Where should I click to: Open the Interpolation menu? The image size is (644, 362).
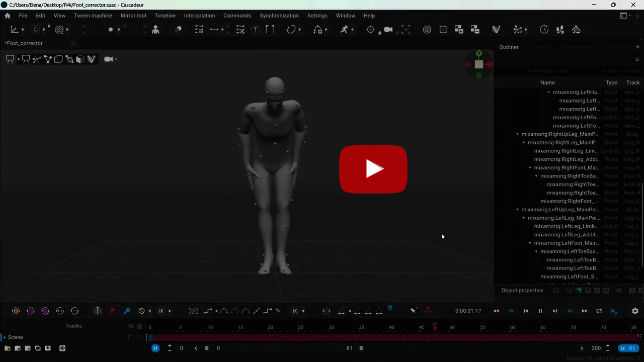[x=199, y=16]
